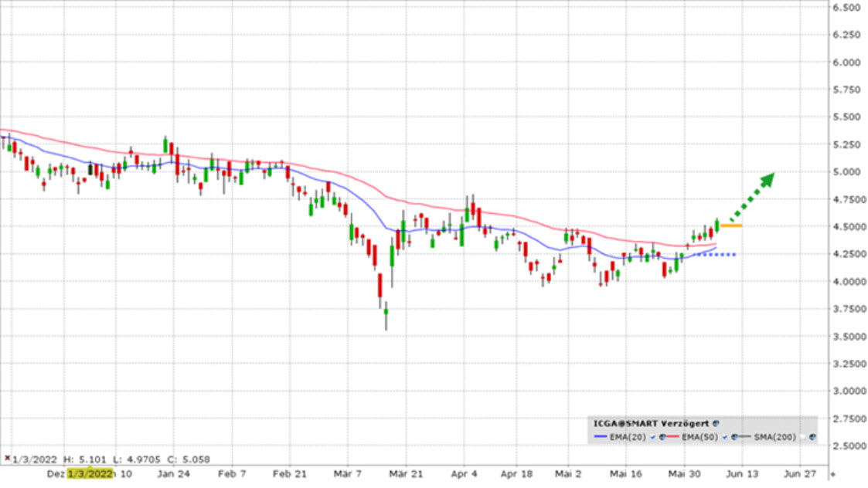
Task: Uncheck the EMA(50) indicator checkbox
Action: [725, 437]
